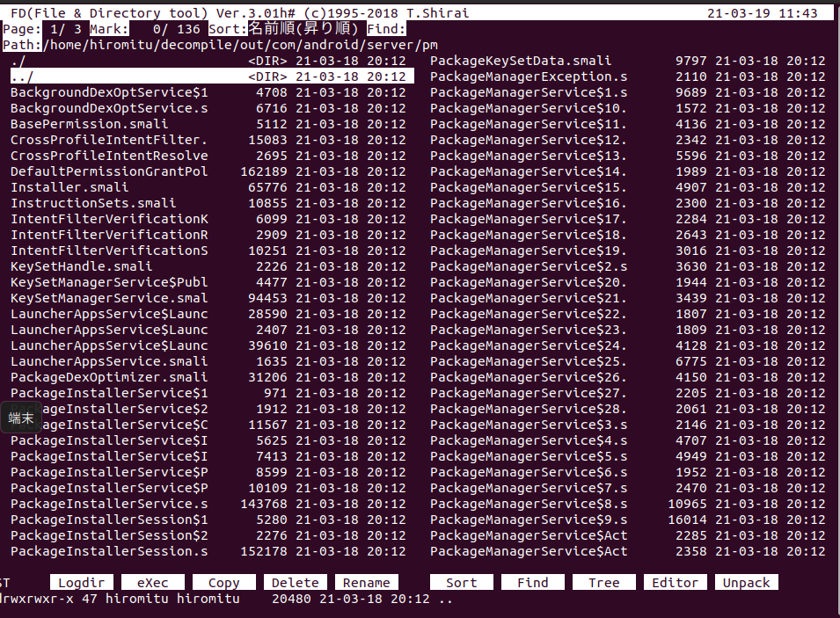
Task: Select the ../ parent directory entry
Action: click(212, 76)
